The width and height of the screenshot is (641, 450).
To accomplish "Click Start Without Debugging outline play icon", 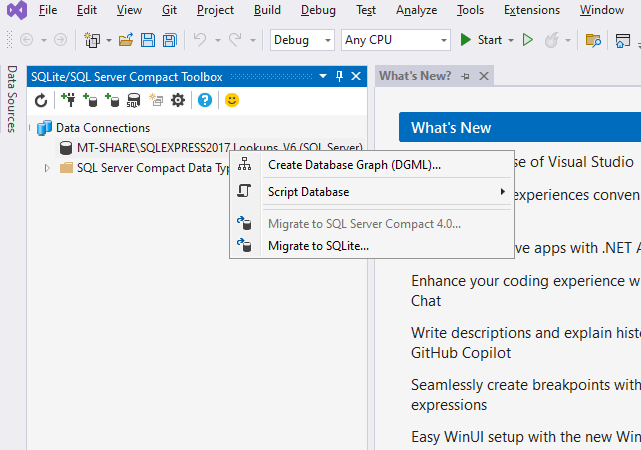I will tap(528, 40).
